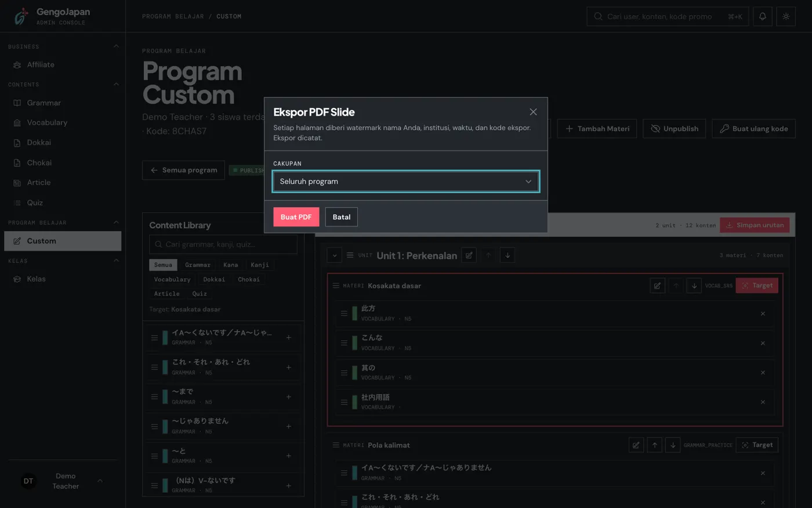Viewport: 812px width, 508px height.
Task: Toggle Target on Pola kalimat materi
Action: [x=757, y=445]
